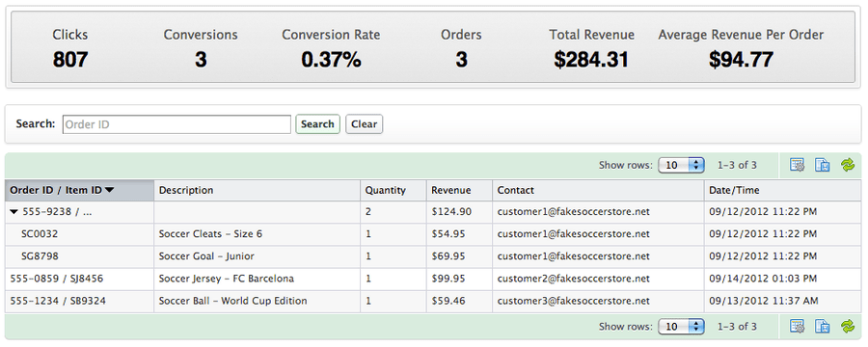Collapse order 555-9238 with the disclosure triangle
This screenshot has width=868, height=347.
[14, 212]
